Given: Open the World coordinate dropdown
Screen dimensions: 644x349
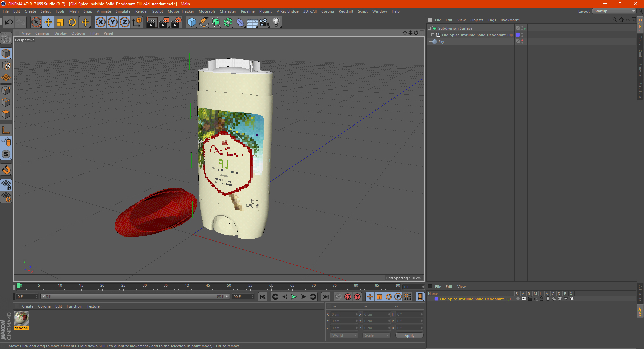Looking at the screenshot, I should tap(344, 335).
